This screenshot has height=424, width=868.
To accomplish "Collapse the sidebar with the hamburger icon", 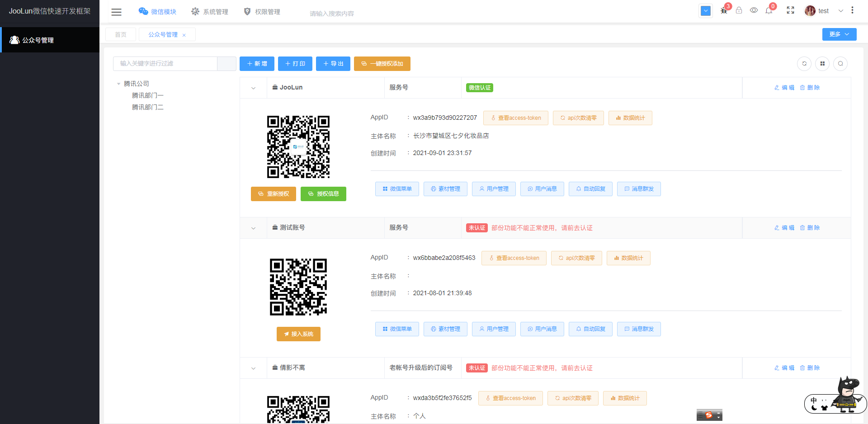I will point(117,12).
